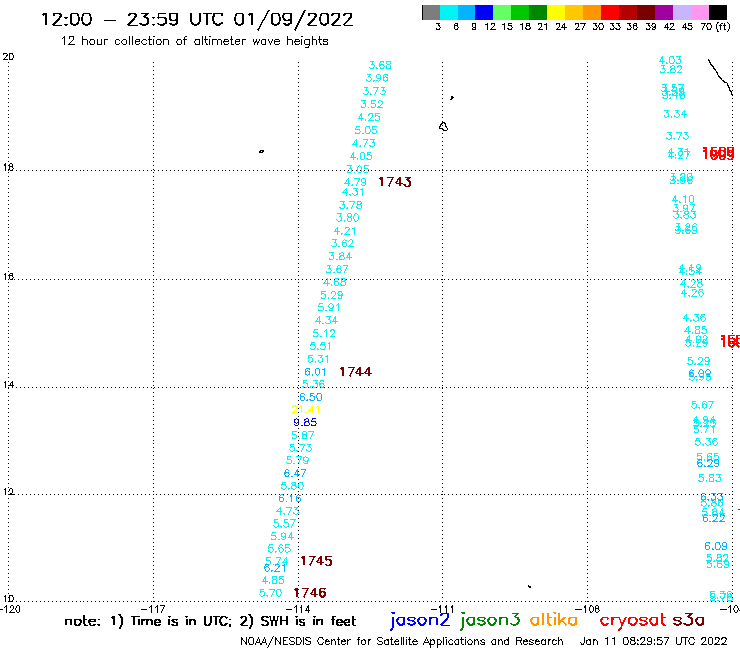Click the subtitle about altimeter wave heights

(194, 41)
